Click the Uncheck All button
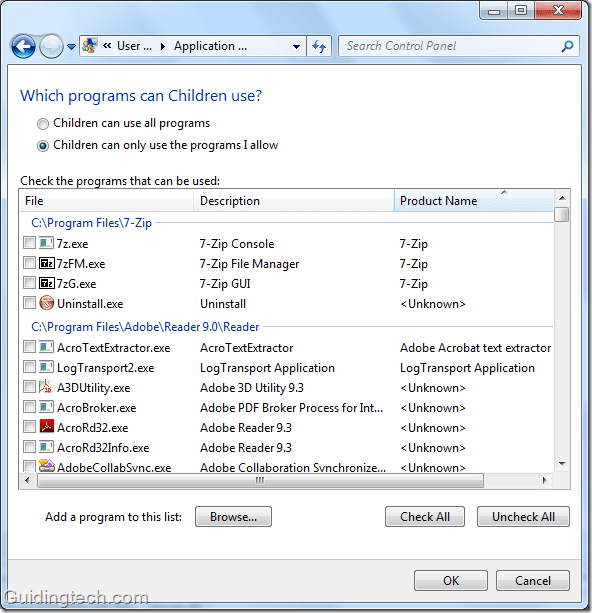Viewport: 592px width, 613px height. pos(523,517)
